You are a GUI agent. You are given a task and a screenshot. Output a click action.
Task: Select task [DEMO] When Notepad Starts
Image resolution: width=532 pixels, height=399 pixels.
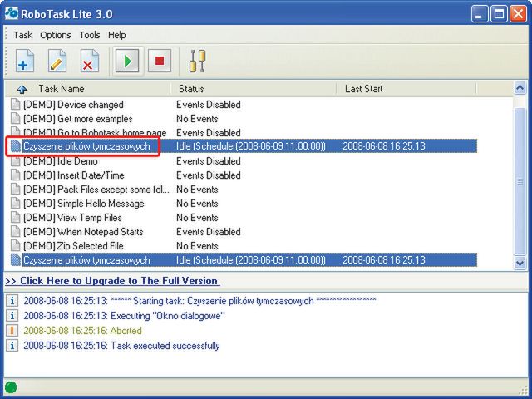pos(83,232)
